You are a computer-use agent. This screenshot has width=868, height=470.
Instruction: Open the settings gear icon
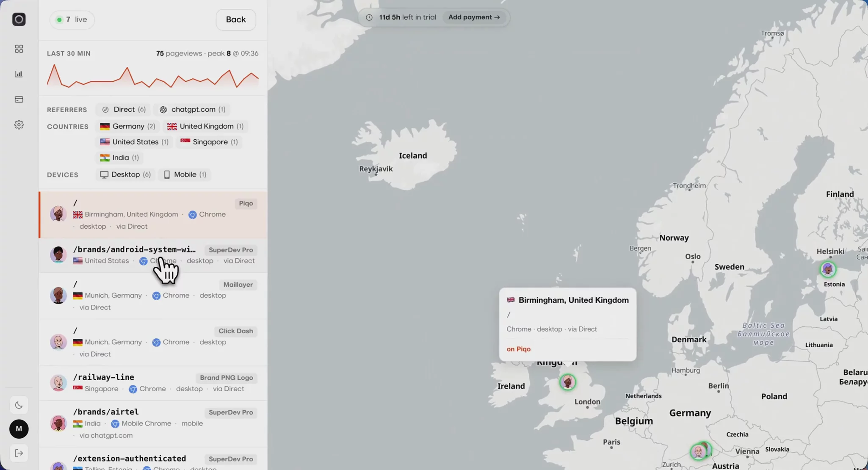coord(19,125)
